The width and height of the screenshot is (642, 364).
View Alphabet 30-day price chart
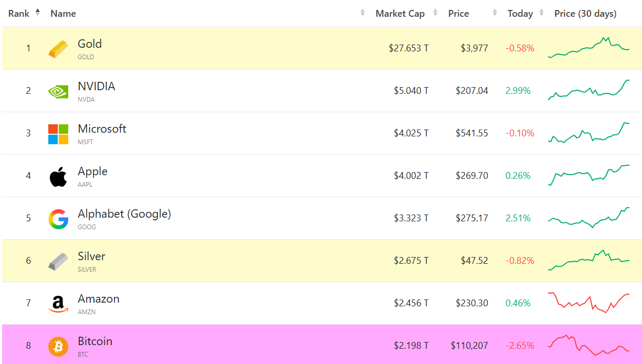point(588,218)
